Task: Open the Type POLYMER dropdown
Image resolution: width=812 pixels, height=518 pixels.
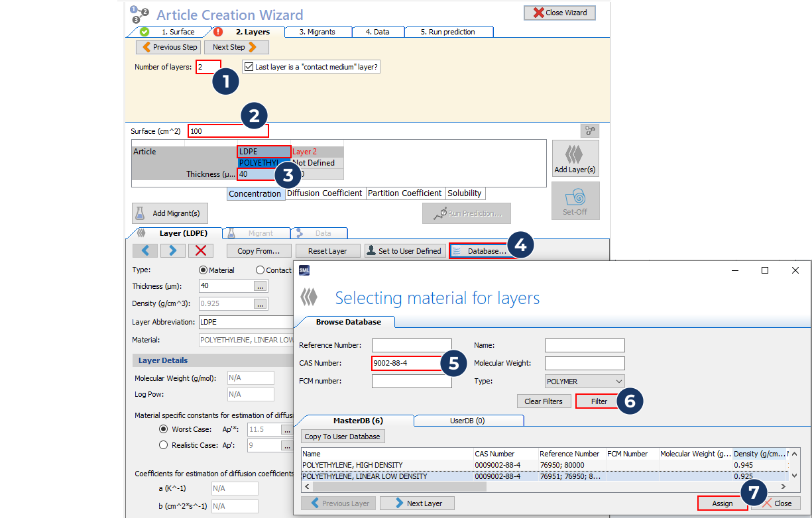Action: point(584,382)
